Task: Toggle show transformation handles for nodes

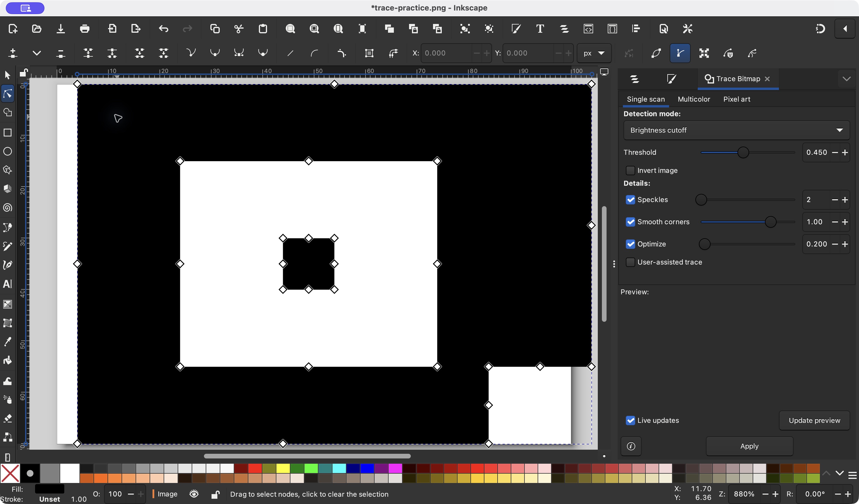Action: 704,53
